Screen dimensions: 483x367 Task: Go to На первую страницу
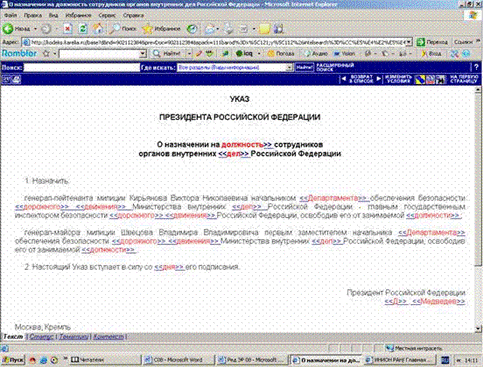[x=464, y=79]
